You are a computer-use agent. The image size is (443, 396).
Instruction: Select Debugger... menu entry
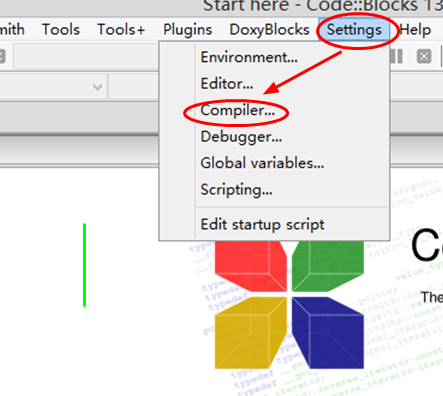coord(241,137)
